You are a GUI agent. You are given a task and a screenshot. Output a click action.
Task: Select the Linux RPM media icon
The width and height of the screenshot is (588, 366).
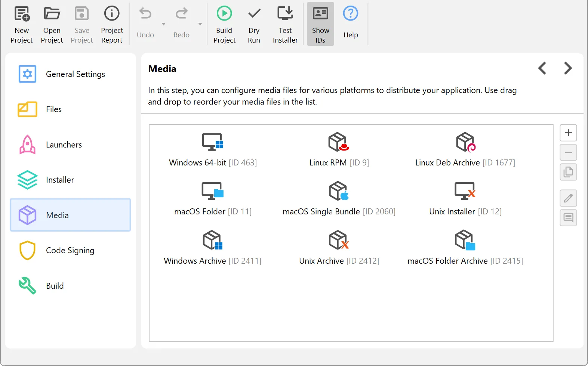[x=339, y=142]
